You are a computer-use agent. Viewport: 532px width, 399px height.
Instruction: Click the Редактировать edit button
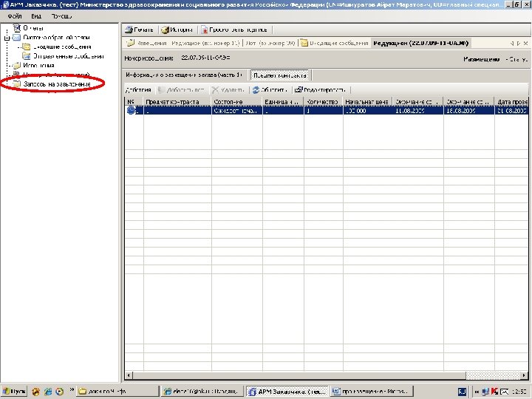pos(320,90)
